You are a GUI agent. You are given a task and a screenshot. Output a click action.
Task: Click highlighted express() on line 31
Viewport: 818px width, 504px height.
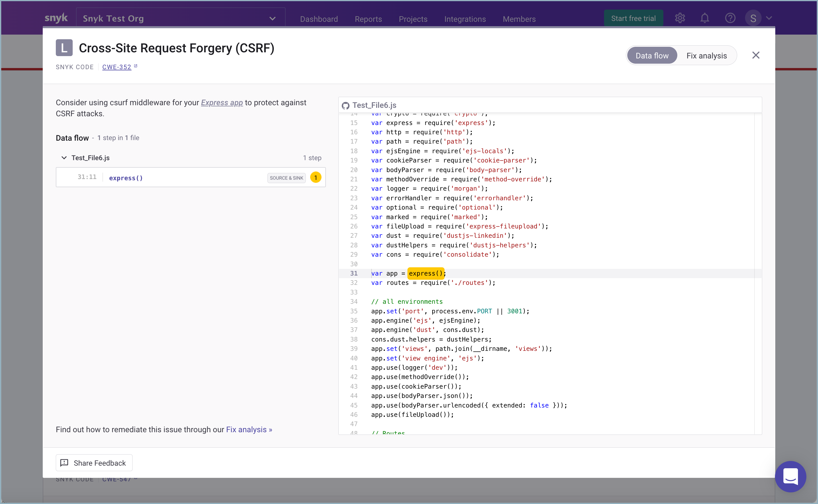(x=426, y=273)
